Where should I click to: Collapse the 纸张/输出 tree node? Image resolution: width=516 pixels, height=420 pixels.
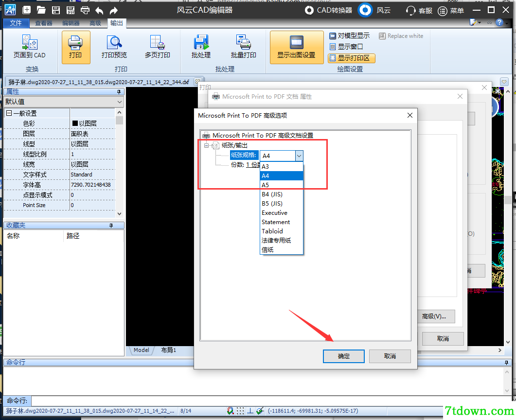(206, 145)
